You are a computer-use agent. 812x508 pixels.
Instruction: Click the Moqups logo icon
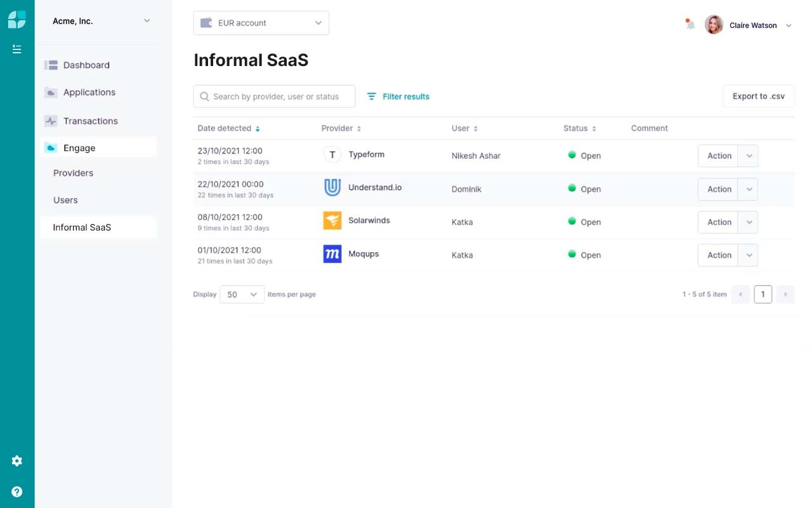[x=332, y=254]
